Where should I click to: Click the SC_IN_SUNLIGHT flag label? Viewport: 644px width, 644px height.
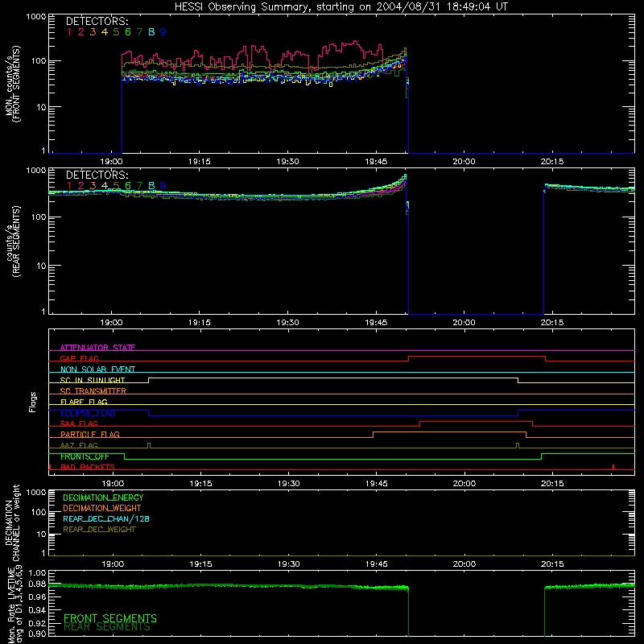[93, 380]
